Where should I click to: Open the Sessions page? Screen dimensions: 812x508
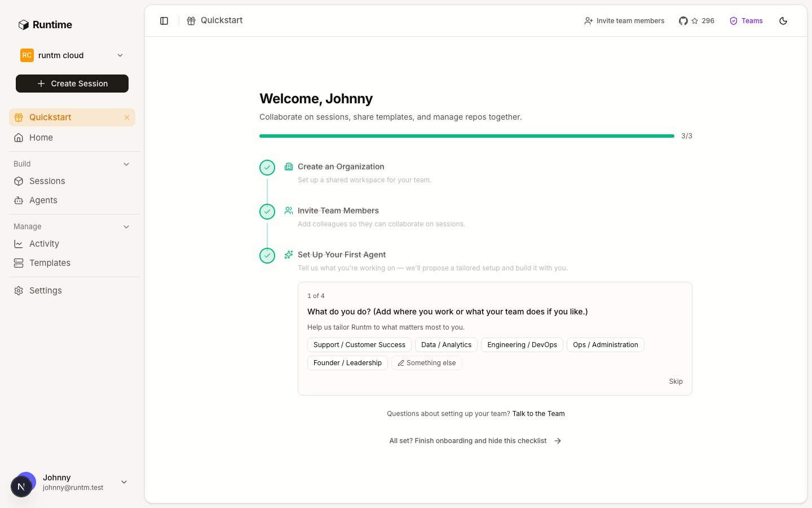pos(72,181)
